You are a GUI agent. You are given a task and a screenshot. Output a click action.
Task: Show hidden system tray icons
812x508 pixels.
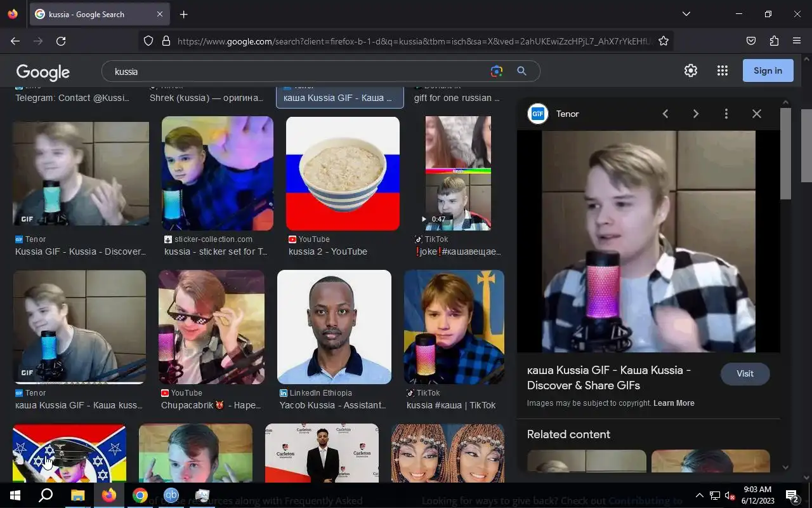[x=699, y=495]
